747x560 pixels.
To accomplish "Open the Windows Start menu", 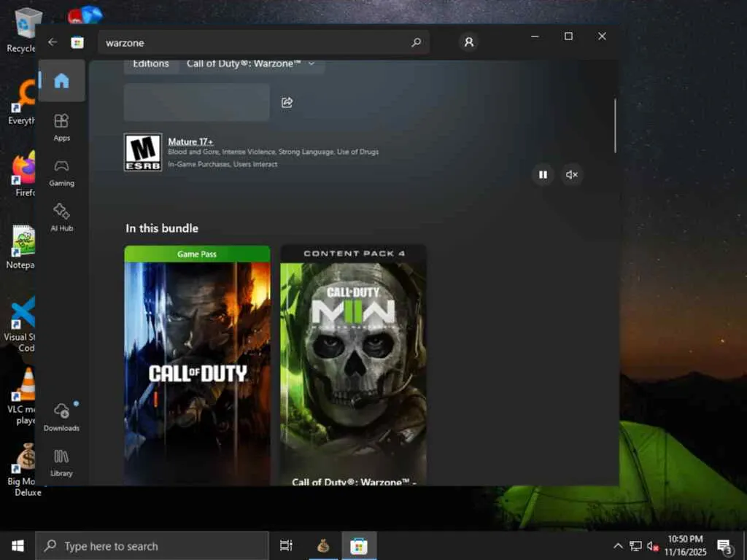I will coord(18,545).
